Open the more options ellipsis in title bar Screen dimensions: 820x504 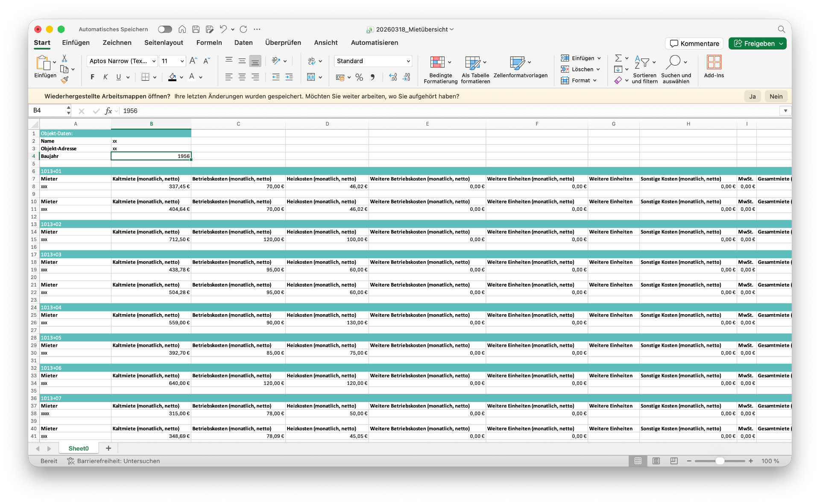click(257, 29)
